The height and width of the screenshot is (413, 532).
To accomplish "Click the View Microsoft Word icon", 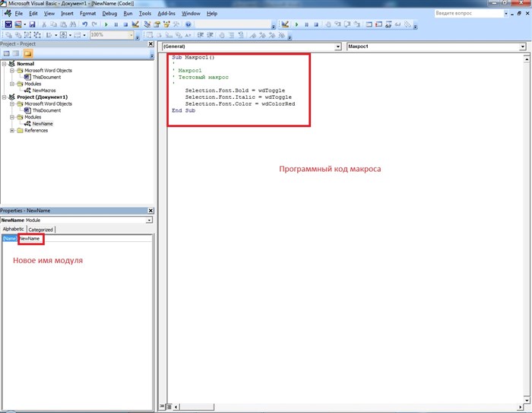I will pyautogui.click(x=8, y=24).
